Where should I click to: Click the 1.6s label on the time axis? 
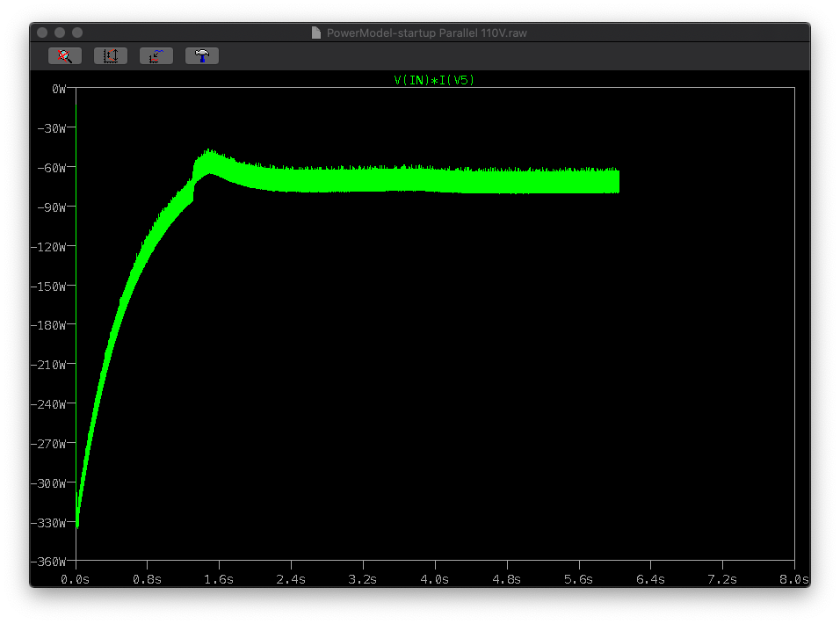click(x=219, y=579)
